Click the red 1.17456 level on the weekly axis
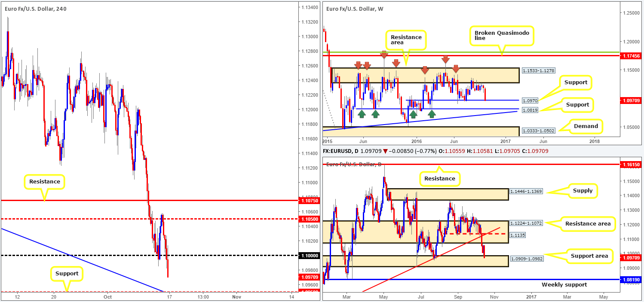This screenshot has height=302, width=644. click(x=630, y=55)
